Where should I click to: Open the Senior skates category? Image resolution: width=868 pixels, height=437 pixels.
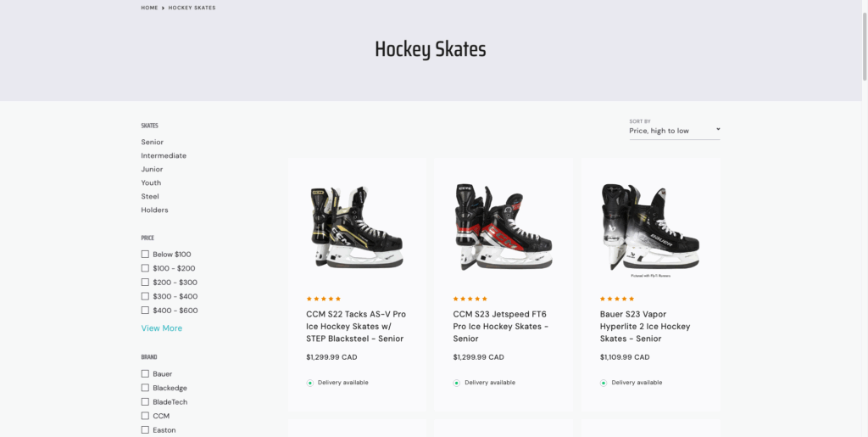[153, 143]
